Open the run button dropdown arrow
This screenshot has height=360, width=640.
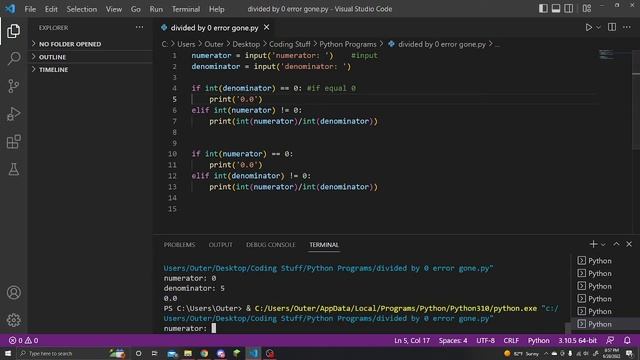pyautogui.click(x=598, y=27)
